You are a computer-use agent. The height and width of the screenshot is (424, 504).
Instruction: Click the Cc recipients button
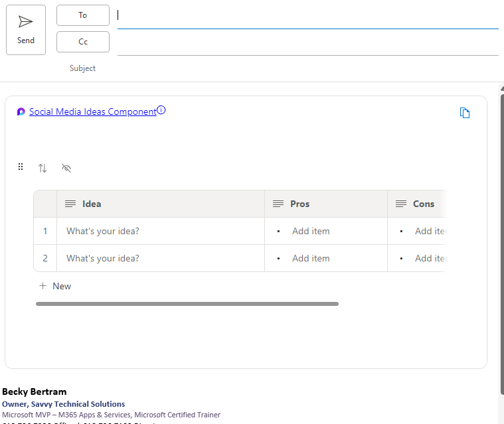[83, 42]
